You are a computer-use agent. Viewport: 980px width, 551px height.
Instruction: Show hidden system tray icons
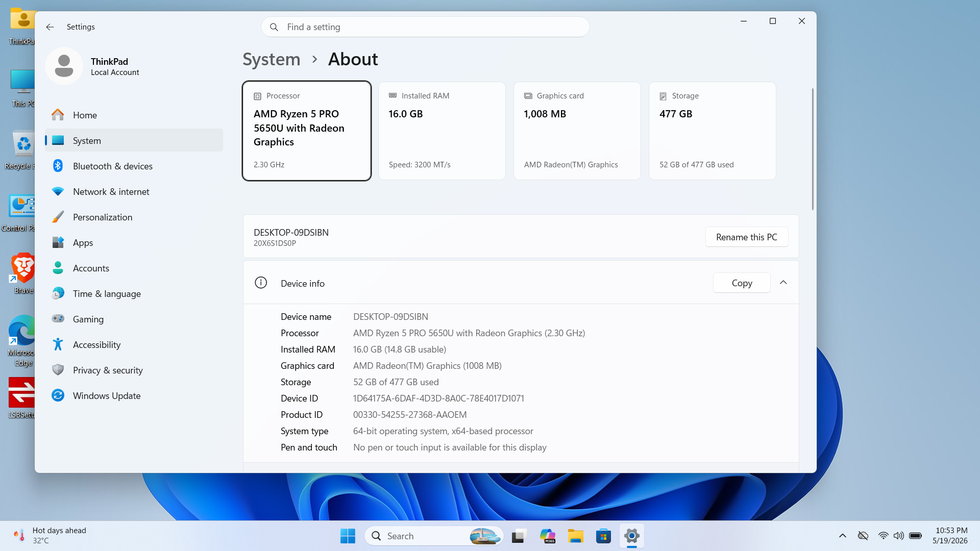843,536
